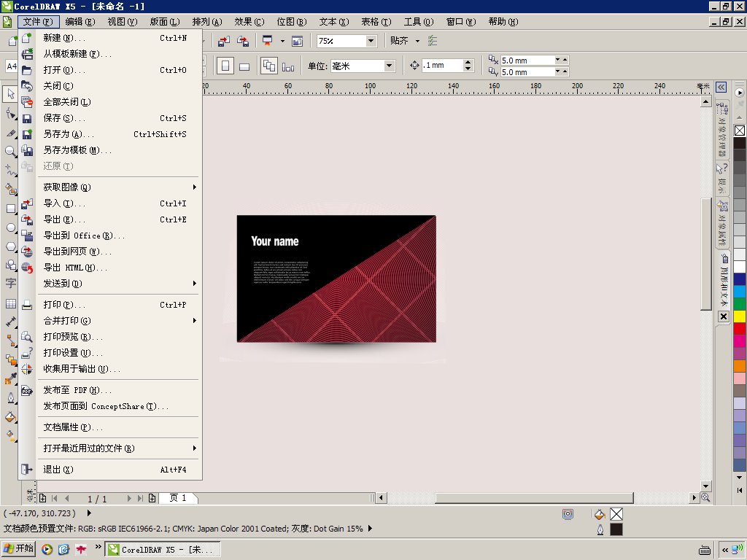Set landscape page orientation
747x560 pixels.
tap(244, 66)
